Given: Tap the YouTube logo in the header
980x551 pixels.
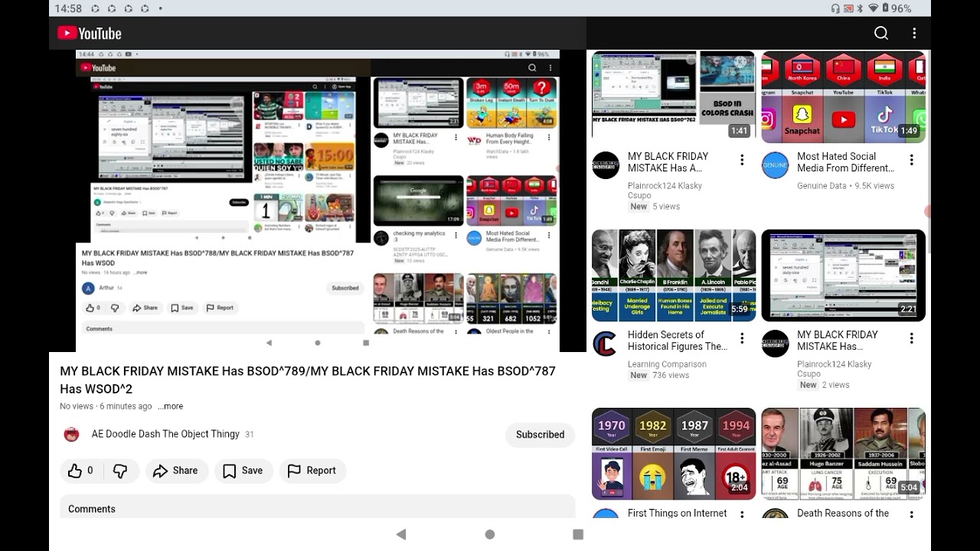Looking at the screenshot, I should click(x=90, y=33).
